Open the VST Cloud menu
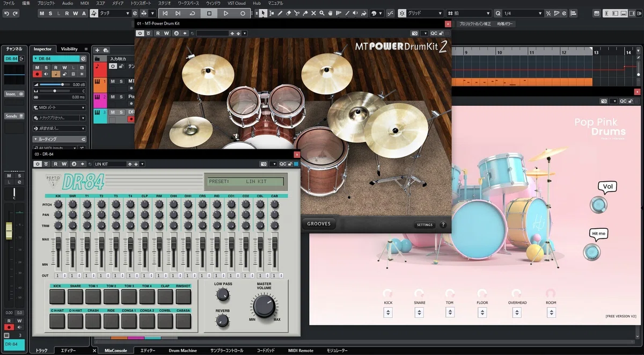 click(236, 3)
